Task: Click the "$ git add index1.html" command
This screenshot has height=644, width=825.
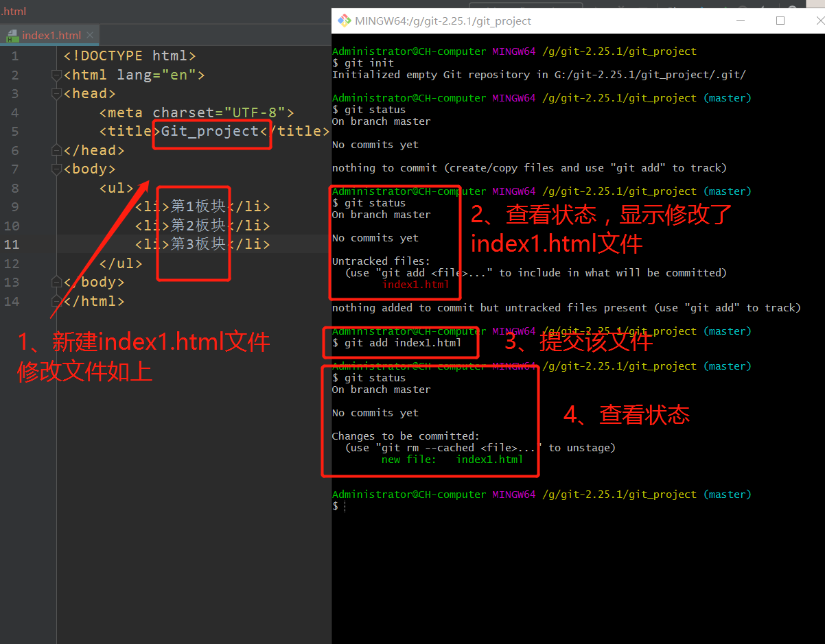Action: (397, 343)
